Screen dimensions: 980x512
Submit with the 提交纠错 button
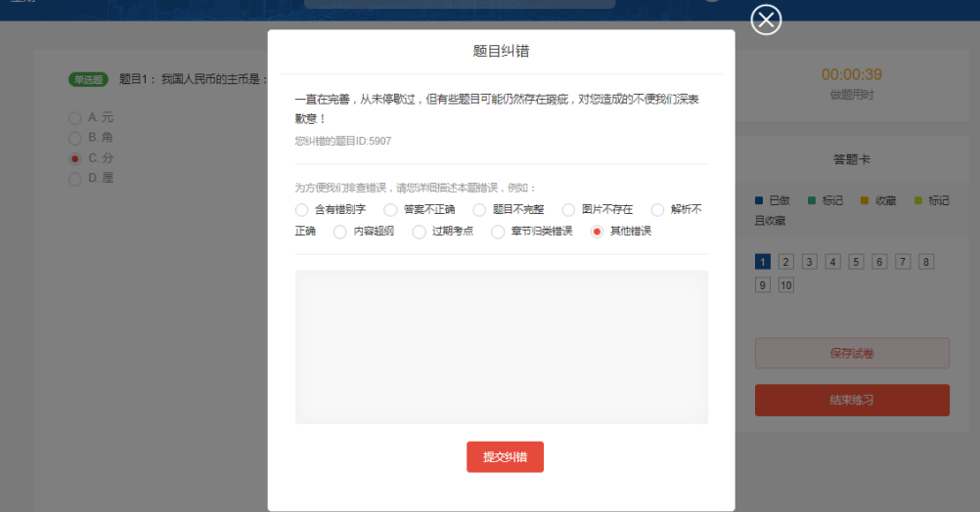[x=505, y=457]
